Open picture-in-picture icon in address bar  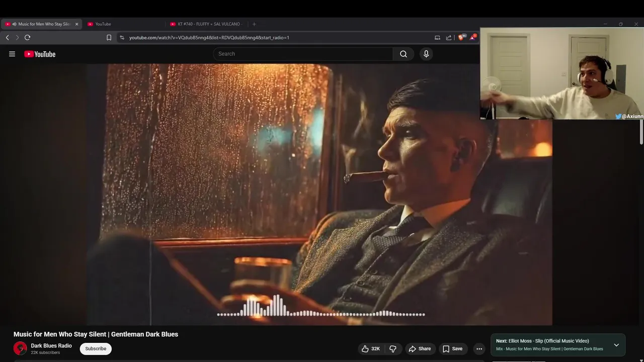[x=437, y=37]
